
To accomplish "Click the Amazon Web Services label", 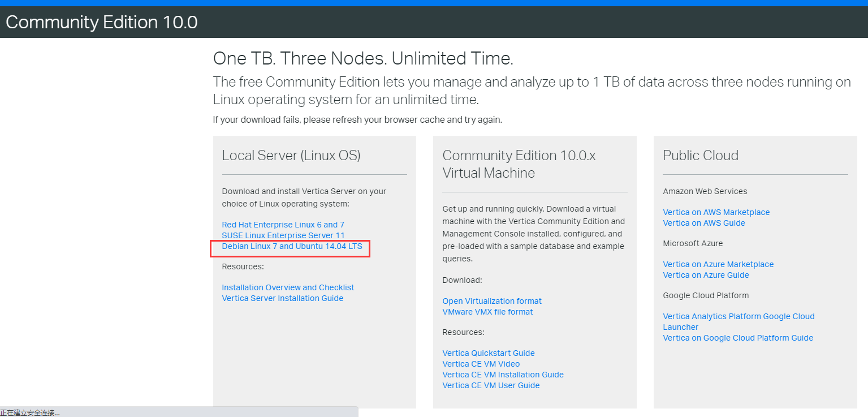I will [x=705, y=191].
